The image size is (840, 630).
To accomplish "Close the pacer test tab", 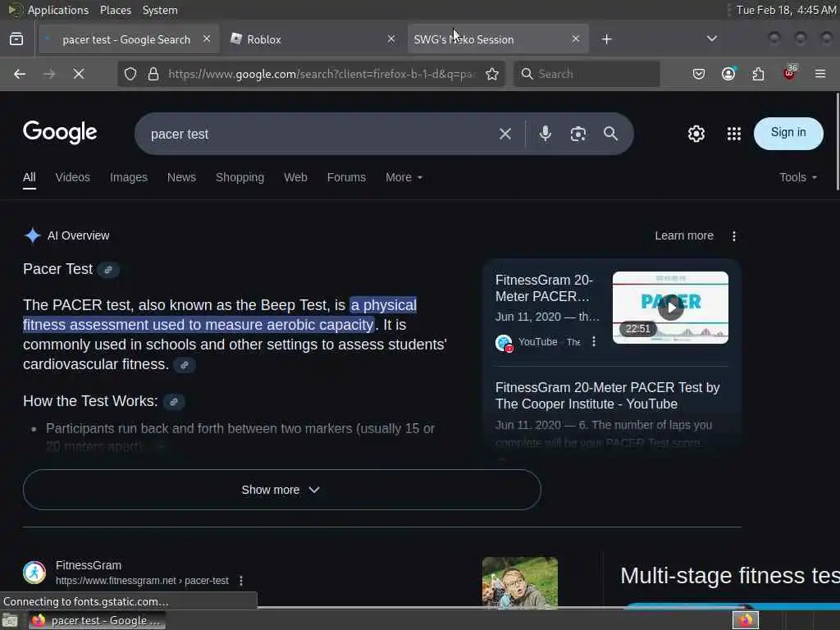I will coord(206,39).
